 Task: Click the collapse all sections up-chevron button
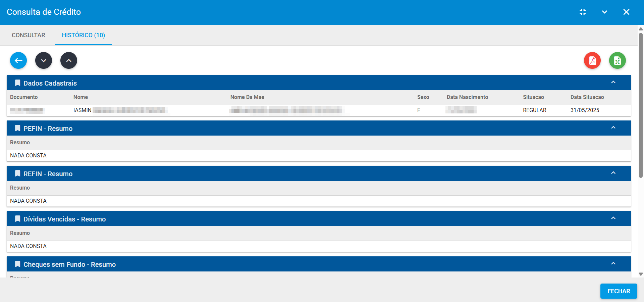point(69,61)
